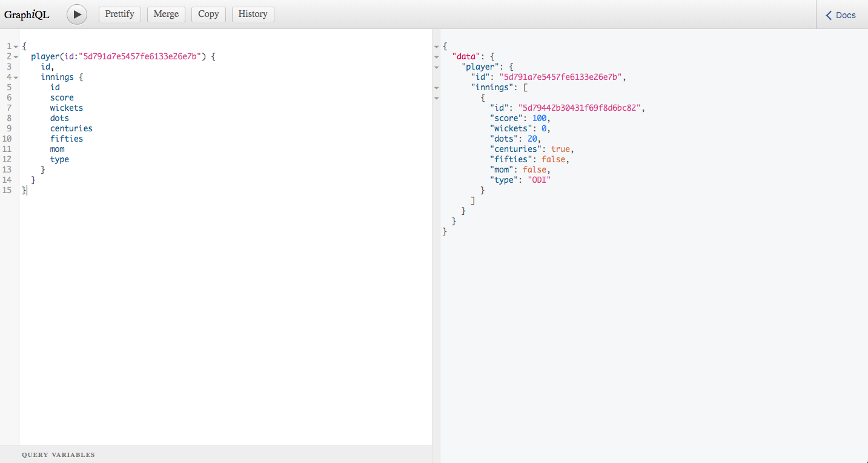Click the GraphiQL title logo

coord(27,15)
